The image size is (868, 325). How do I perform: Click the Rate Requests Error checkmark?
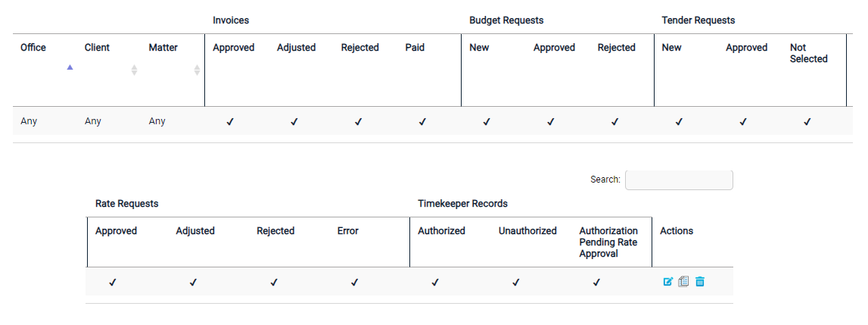tap(354, 283)
